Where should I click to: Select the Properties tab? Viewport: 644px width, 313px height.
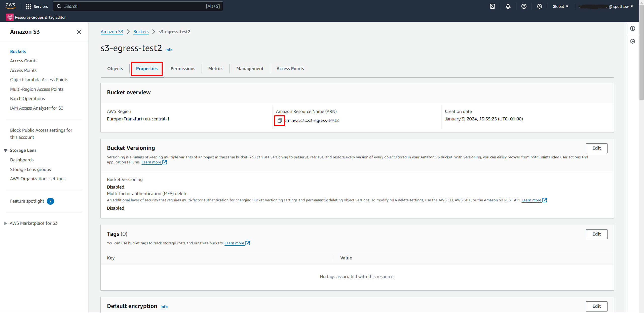(x=147, y=69)
